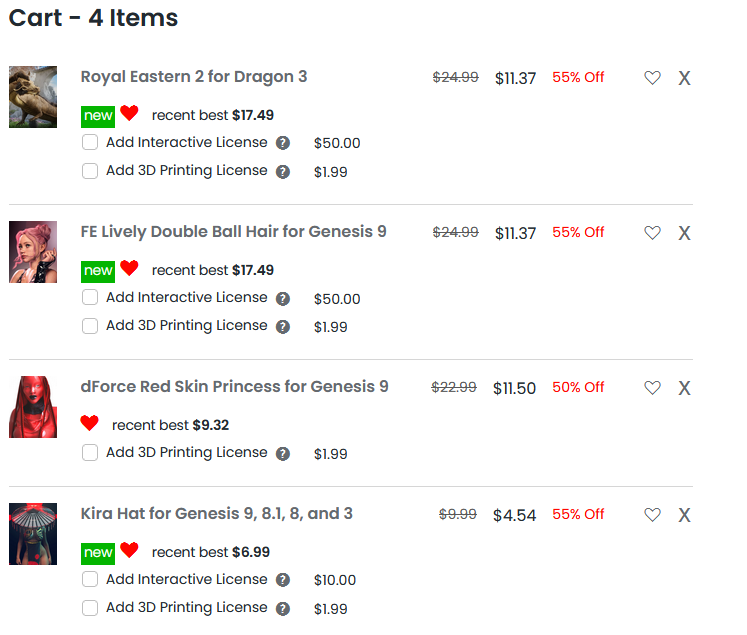This screenshot has height=635, width=747.
Task: Add Royal Eastern 2 to wishlist
Action: click(652, 78)
